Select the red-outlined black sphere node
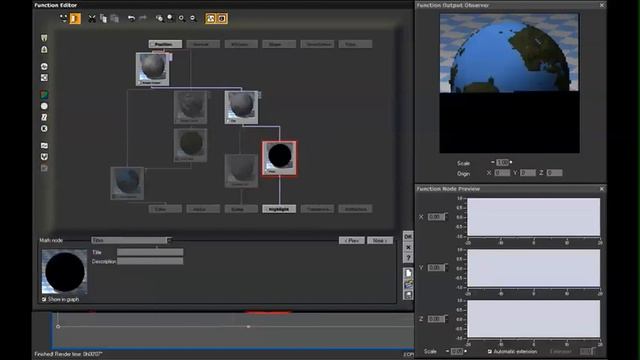 pyautogui.click(x=279, y=158)
